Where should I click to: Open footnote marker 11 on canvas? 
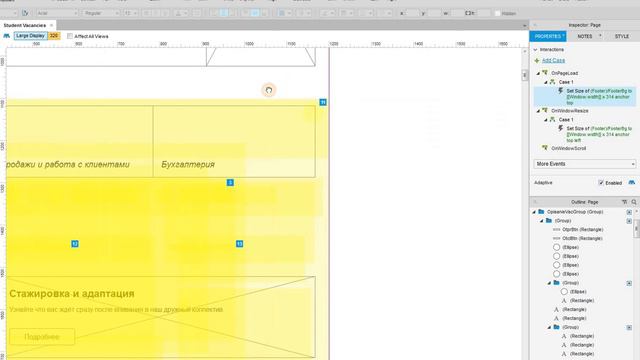(x=323, y=102)
